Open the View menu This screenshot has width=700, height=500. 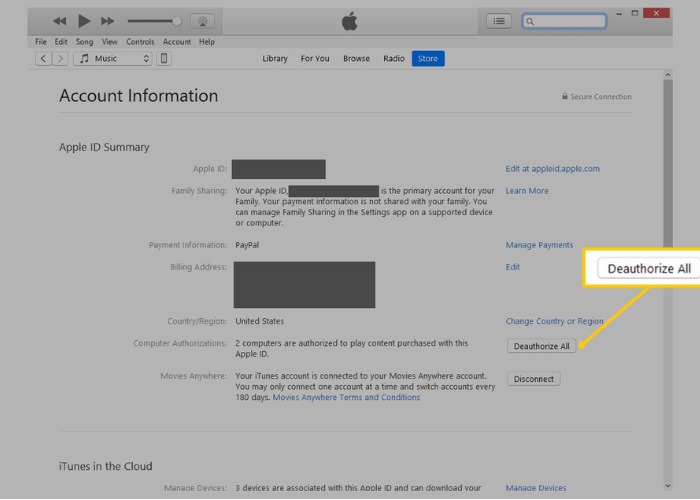[x=109, y=42]
